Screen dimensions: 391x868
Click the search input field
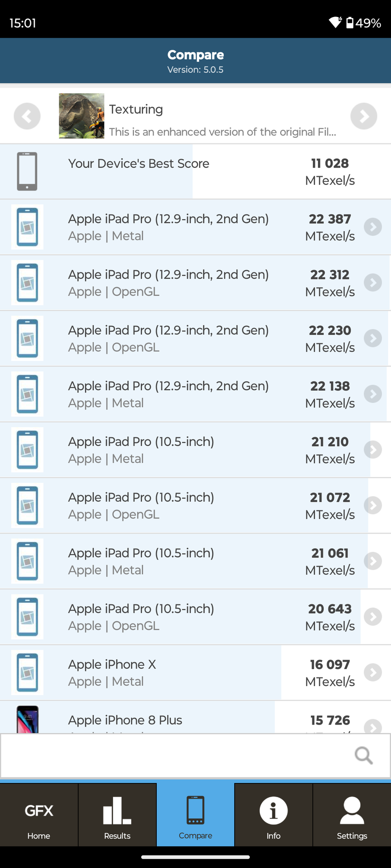click(175, 755)
